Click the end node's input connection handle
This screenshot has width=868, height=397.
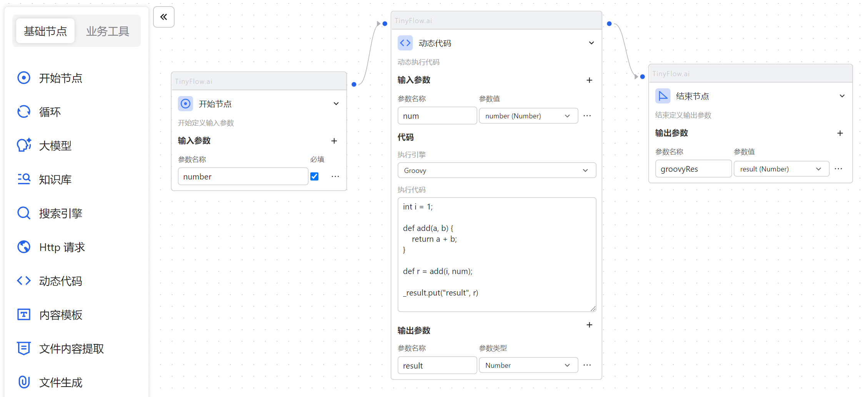[x=642, y=77]
